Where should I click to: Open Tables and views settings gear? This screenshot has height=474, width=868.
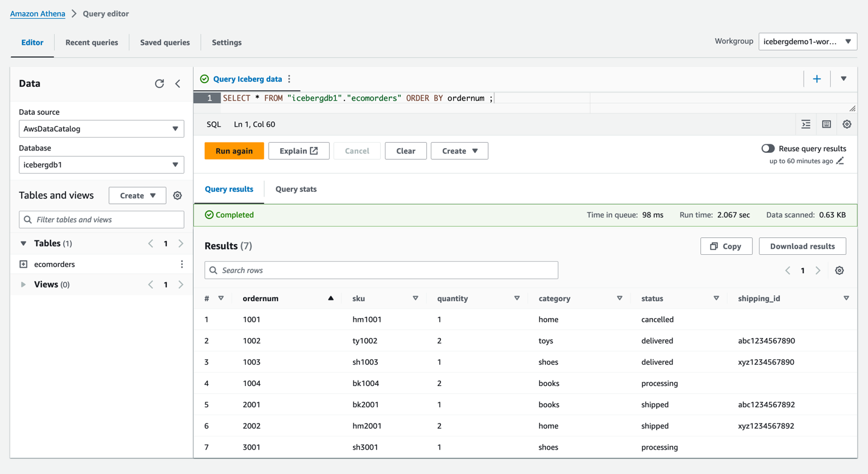[x=177, y=195]
